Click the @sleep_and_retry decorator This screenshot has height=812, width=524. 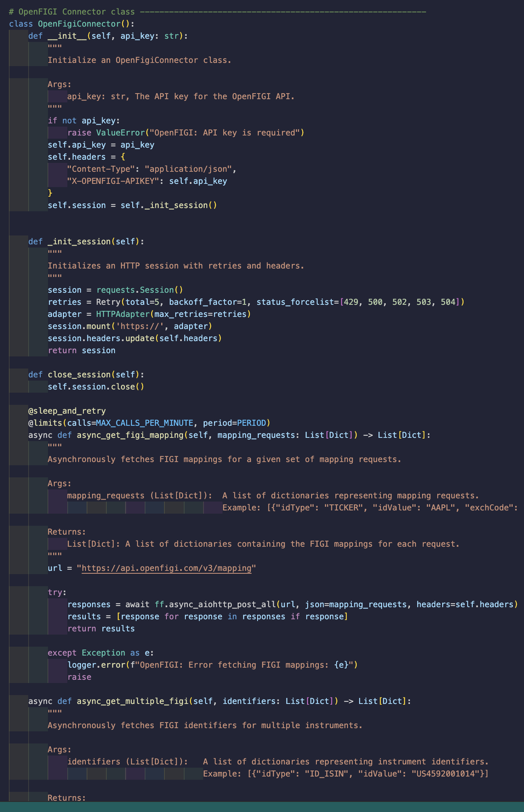[67, 411]
